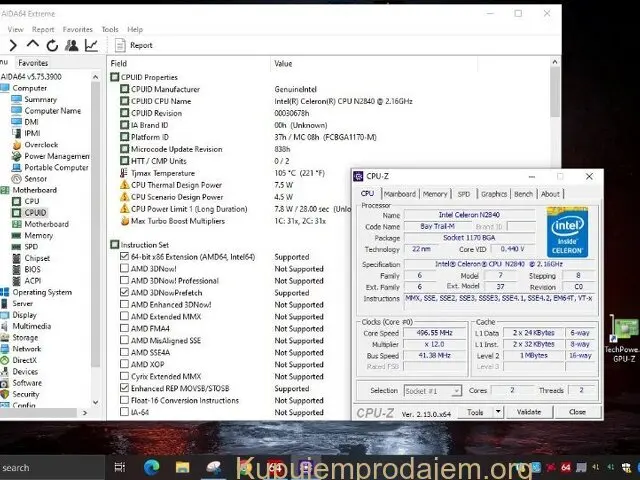Click the Report page icon in toolbar
This screenshot has height=480, width=640.
[119, 45]
